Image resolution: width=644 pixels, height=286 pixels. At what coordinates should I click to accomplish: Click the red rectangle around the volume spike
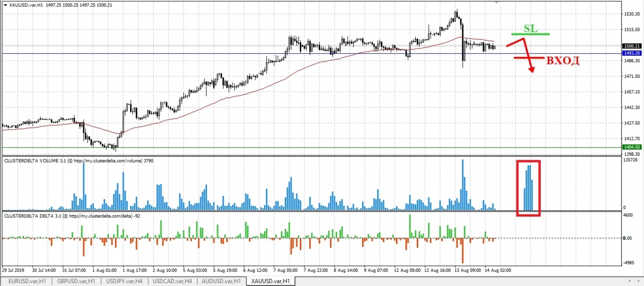click(x=528, y=188)
